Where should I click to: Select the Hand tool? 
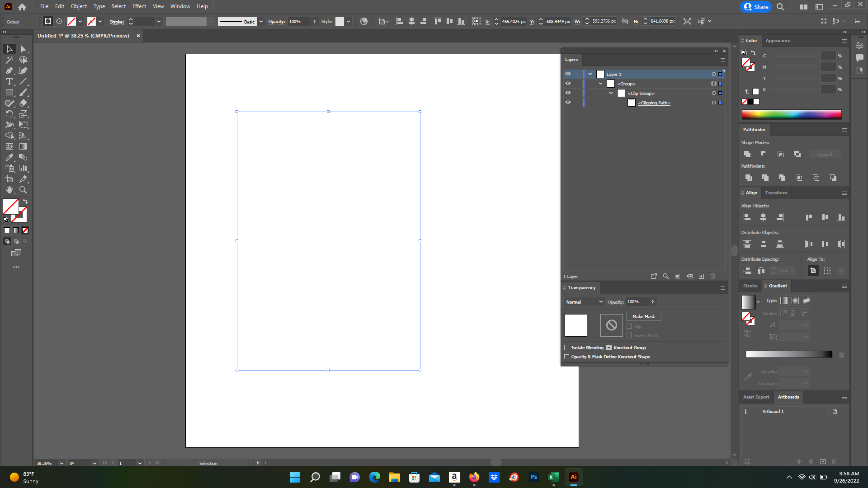[9, 190]
